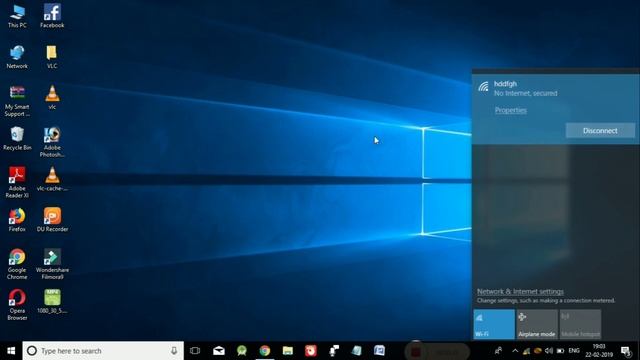Open Action Center notifications icon
This screenshot has width=640, height=360.
pos(626,351)
